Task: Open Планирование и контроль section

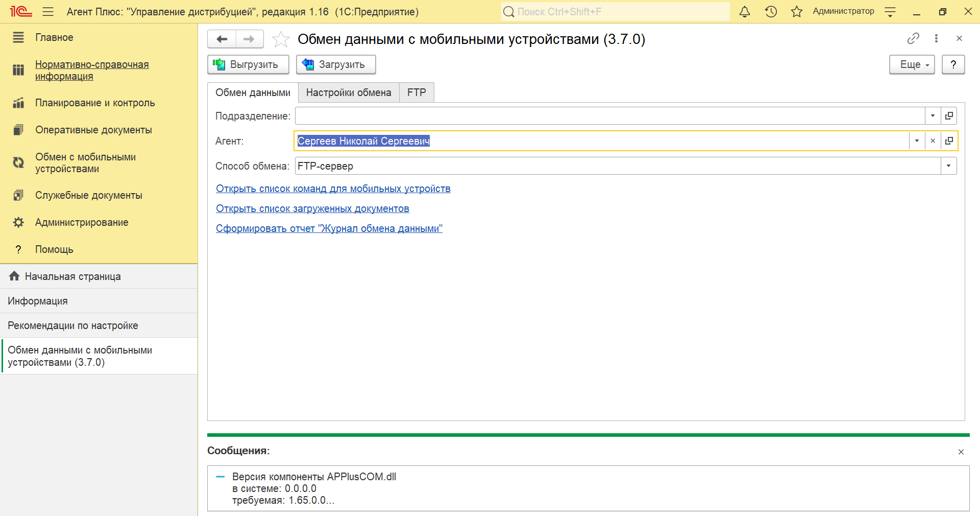Action: (95, 103)
